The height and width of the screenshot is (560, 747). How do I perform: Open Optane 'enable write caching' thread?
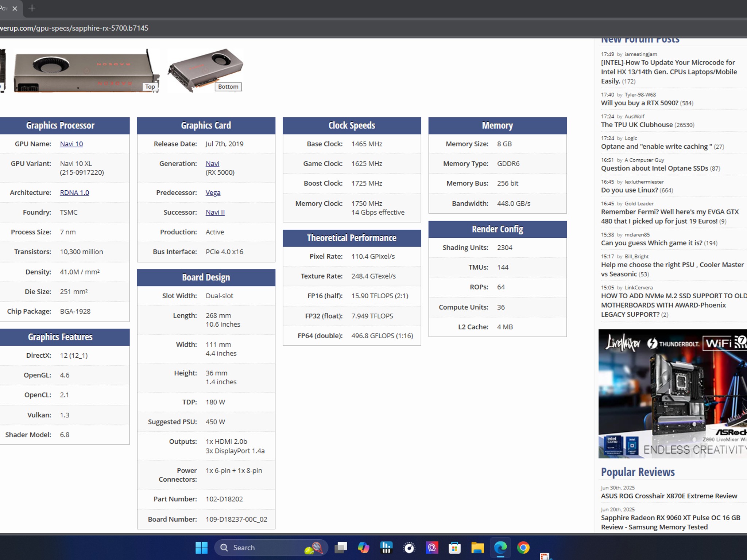click(657, 147)
